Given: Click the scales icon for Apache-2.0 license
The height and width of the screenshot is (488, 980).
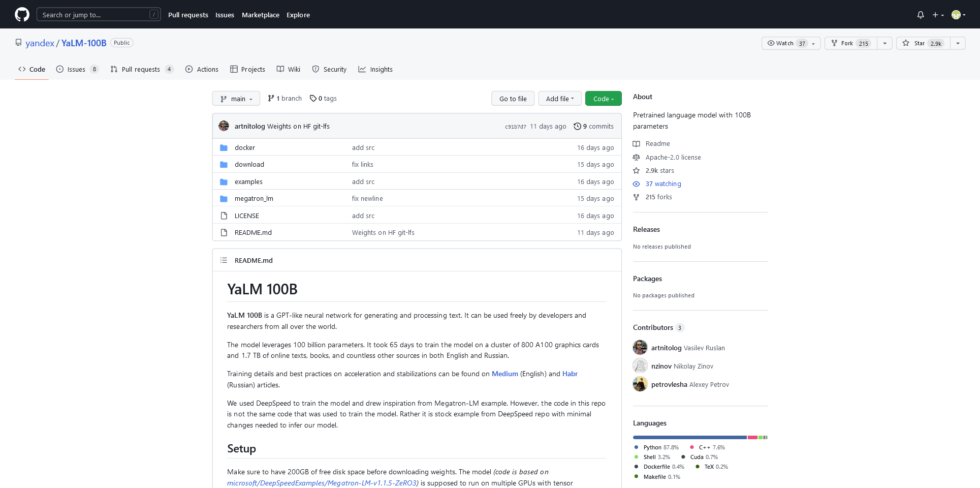Looking at the screenshot, I should pyautogui.click(x=636, y=157).
